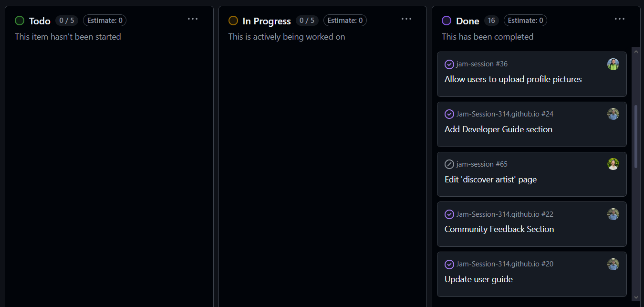Click the not-planned icon on jam-session #65
Viewport: 644px width, 307px height.
[449, 164]
